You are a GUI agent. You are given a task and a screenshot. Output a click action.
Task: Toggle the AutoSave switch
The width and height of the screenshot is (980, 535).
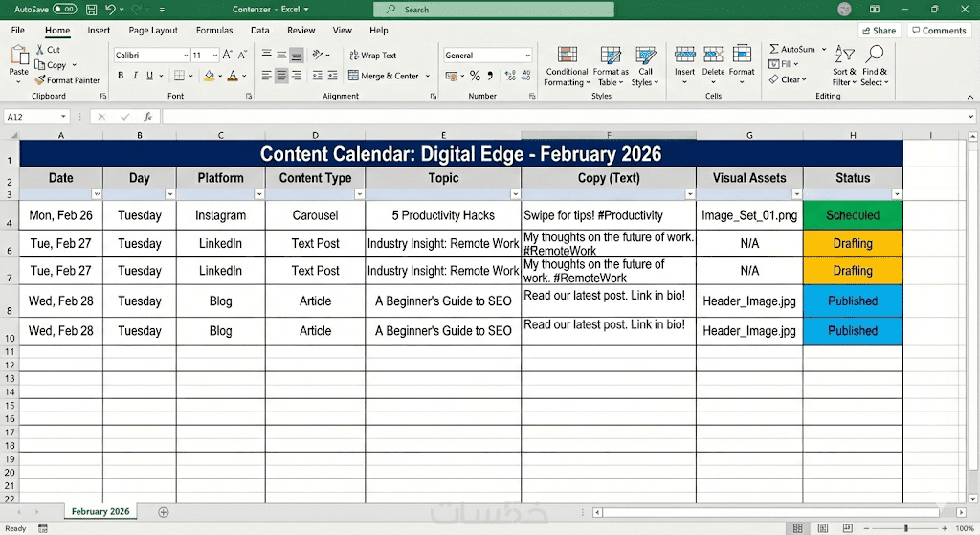[65, 10]
